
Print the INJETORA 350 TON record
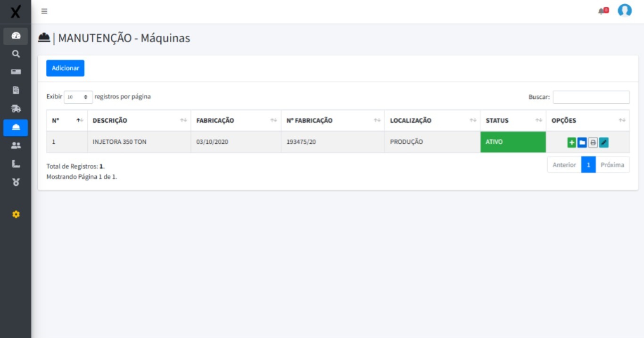coord(593,142)
